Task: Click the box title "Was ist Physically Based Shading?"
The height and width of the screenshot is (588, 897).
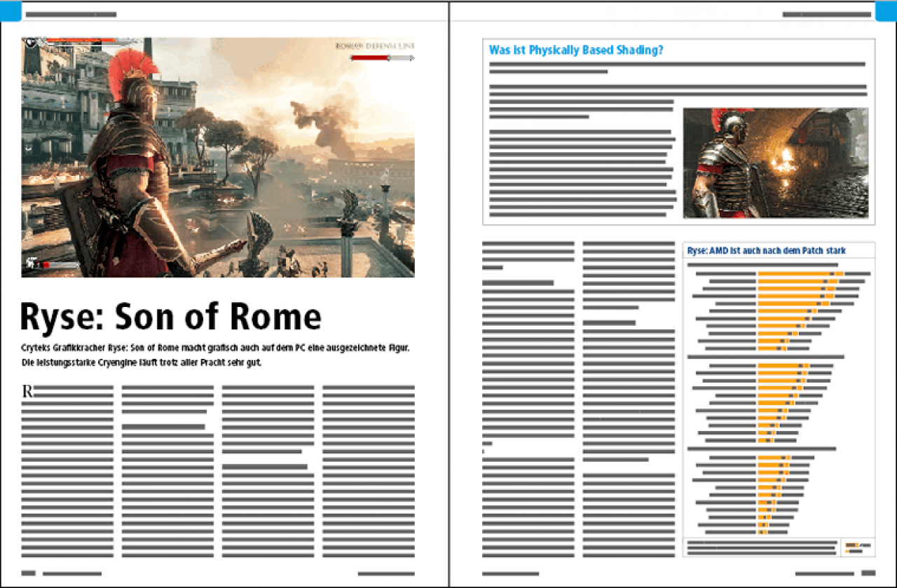Action: pyautogui.click(x=576, y=50)
